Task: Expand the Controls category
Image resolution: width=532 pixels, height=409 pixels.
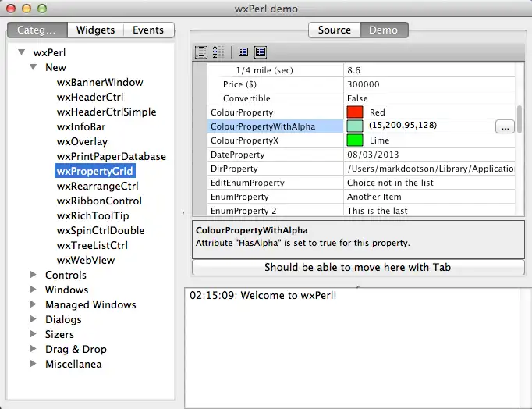Action: click(34, 275)
